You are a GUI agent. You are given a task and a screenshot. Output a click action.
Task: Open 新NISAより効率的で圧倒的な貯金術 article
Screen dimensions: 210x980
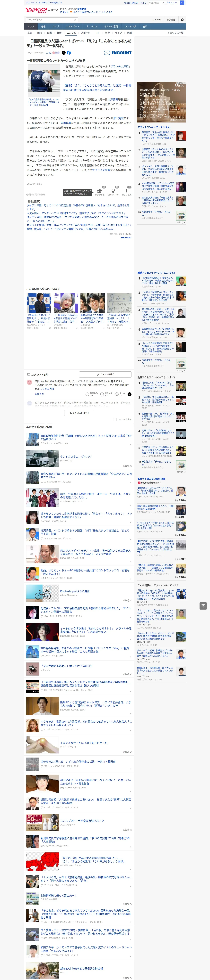(82, 969)
